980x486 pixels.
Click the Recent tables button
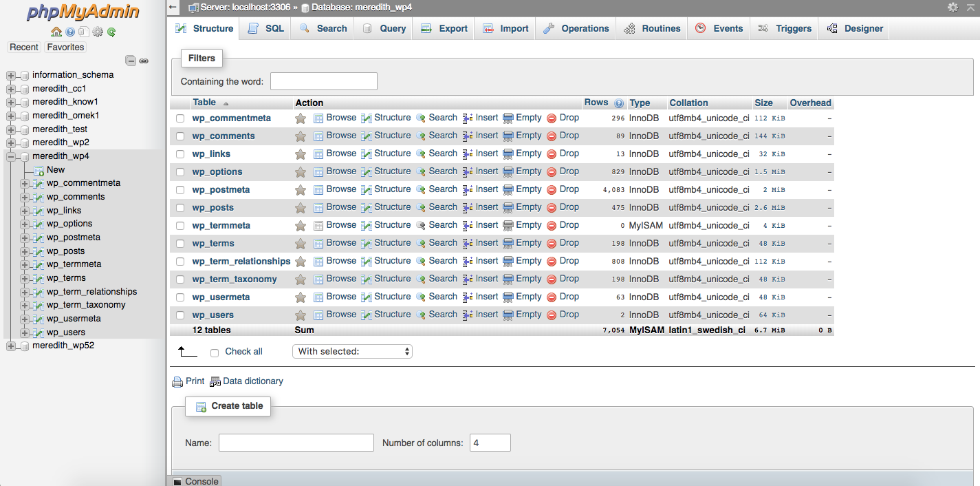point(24,47)
